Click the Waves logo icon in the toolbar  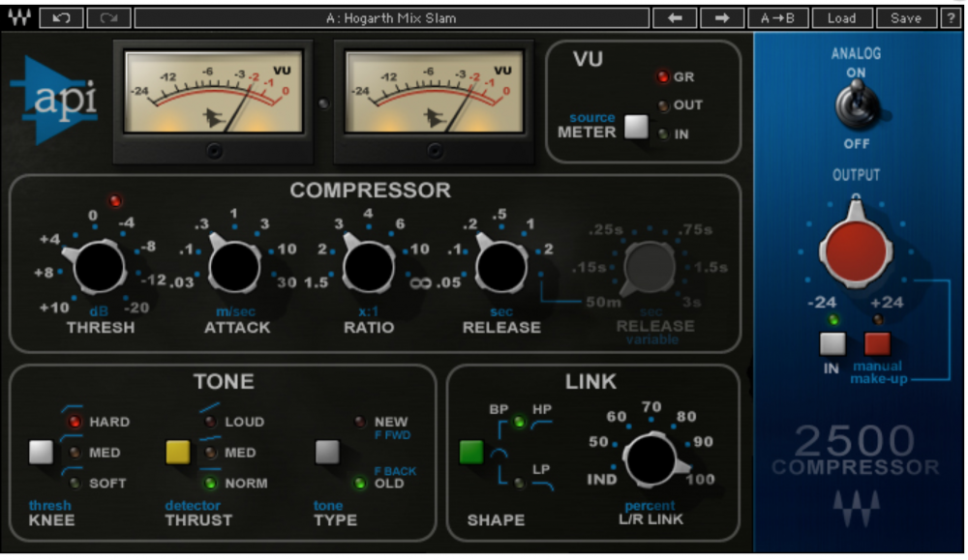tap(19, 17)
